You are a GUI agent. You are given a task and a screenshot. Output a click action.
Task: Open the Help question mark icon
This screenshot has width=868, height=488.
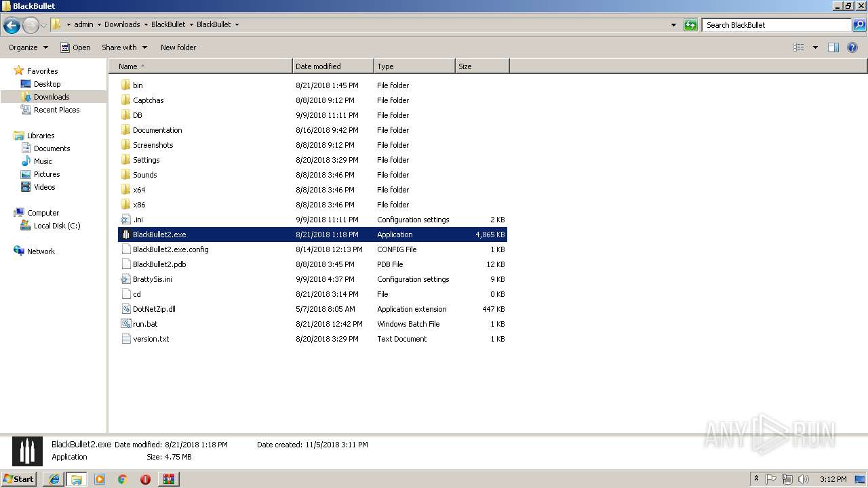click(852, 47)
